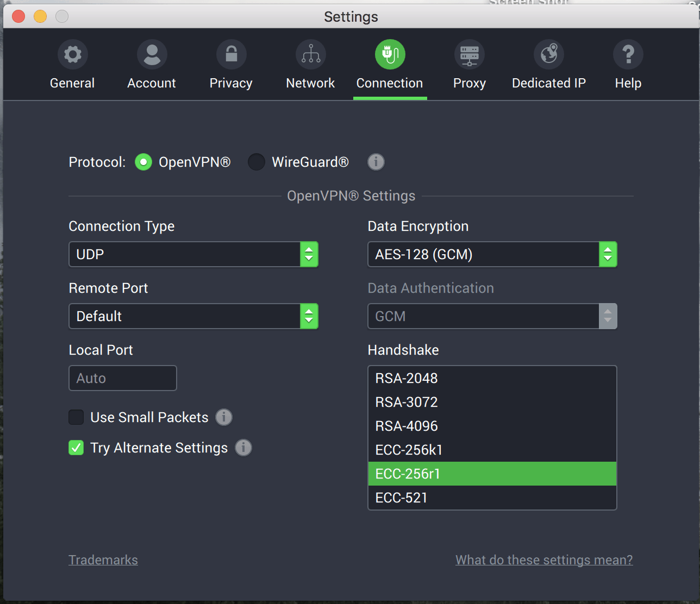Switch to the Privacy tab label
700x604 pixels.
click(231, 83)
